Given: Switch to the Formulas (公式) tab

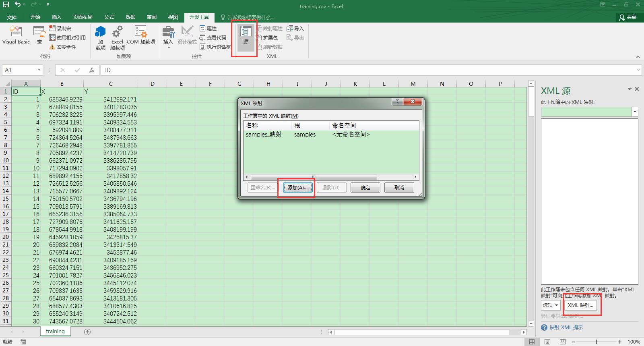Looking at the screenshot, I should point(109,17).
